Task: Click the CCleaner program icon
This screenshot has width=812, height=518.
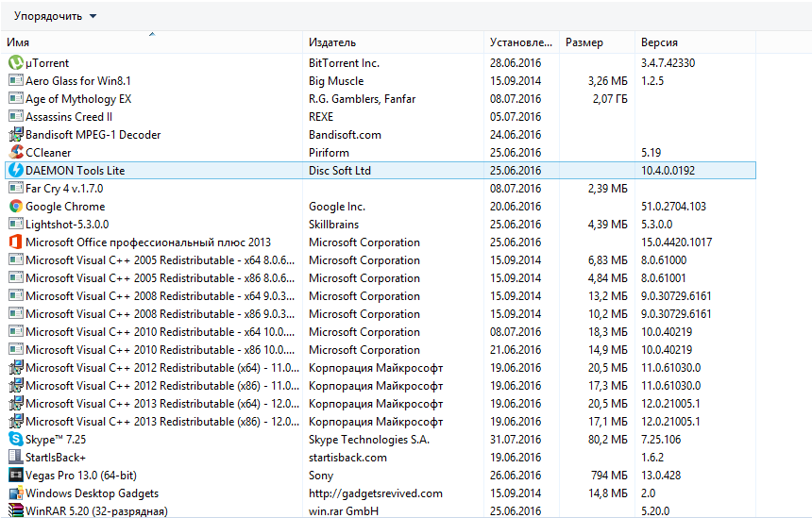Action: 15,153
